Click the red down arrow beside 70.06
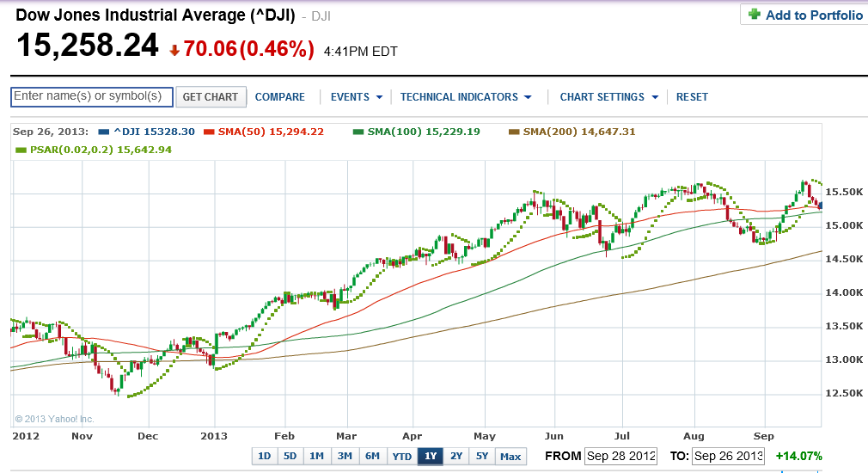The image size is (868, 473). tap(175, 51)
